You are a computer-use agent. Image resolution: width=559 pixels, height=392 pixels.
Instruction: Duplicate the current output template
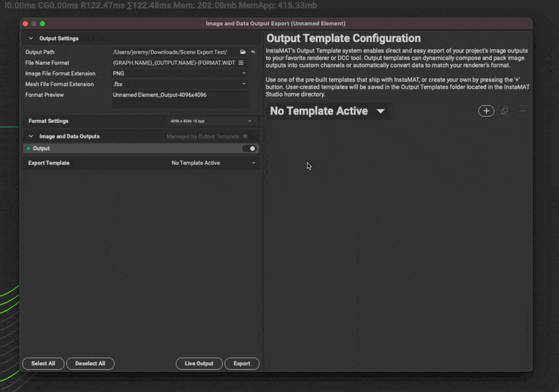pyautogui.click(x=504, y=111)
